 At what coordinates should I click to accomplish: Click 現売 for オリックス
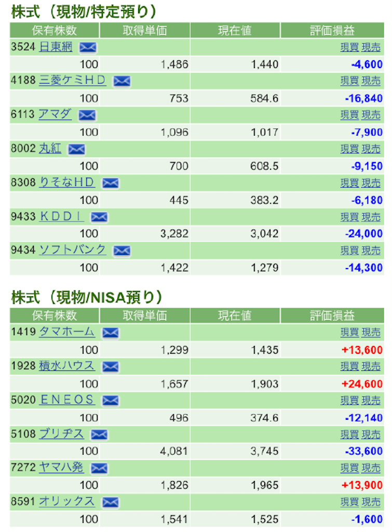coord(371,502)
